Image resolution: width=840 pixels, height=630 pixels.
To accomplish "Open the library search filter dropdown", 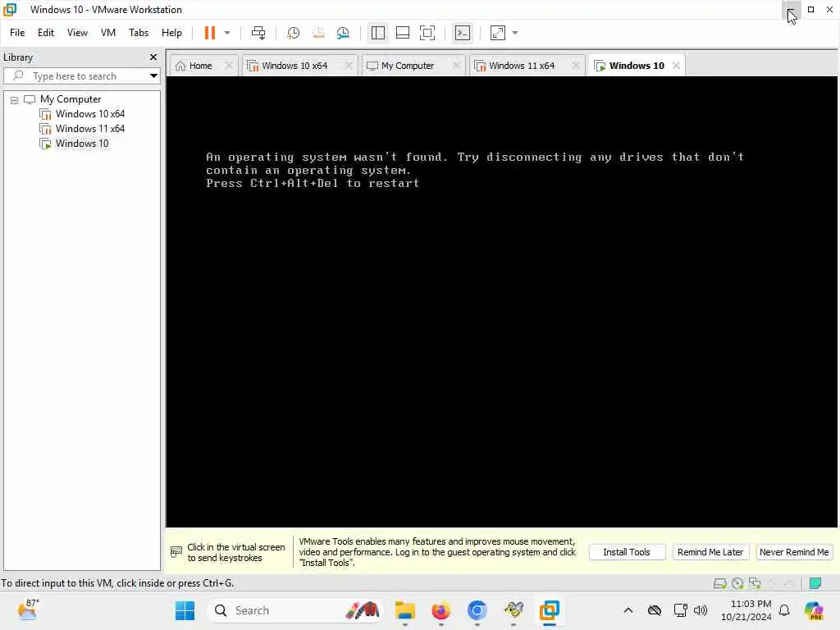I will 153,75.
